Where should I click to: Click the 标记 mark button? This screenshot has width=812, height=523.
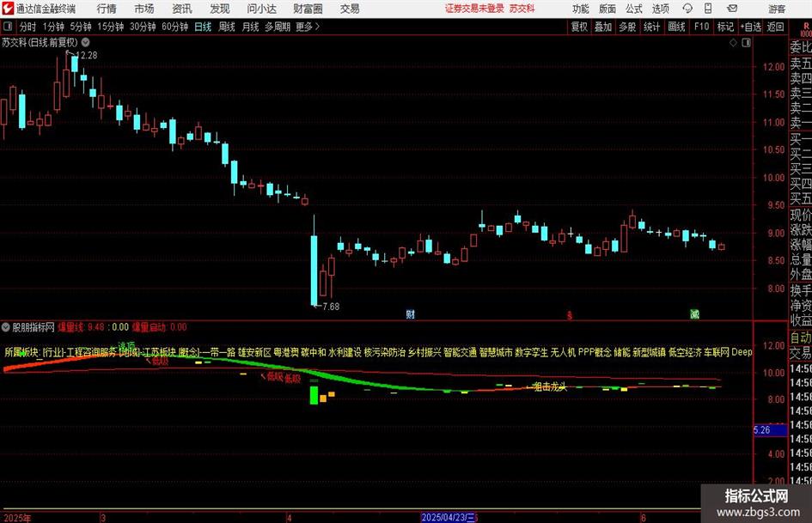725,27
